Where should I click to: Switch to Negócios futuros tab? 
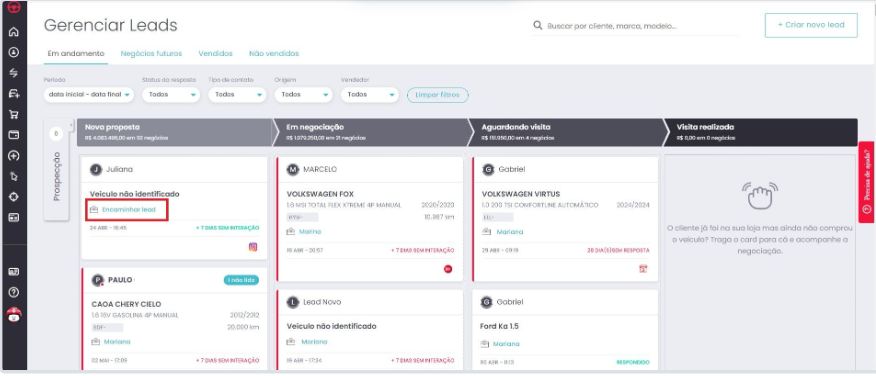click(151, 54)
